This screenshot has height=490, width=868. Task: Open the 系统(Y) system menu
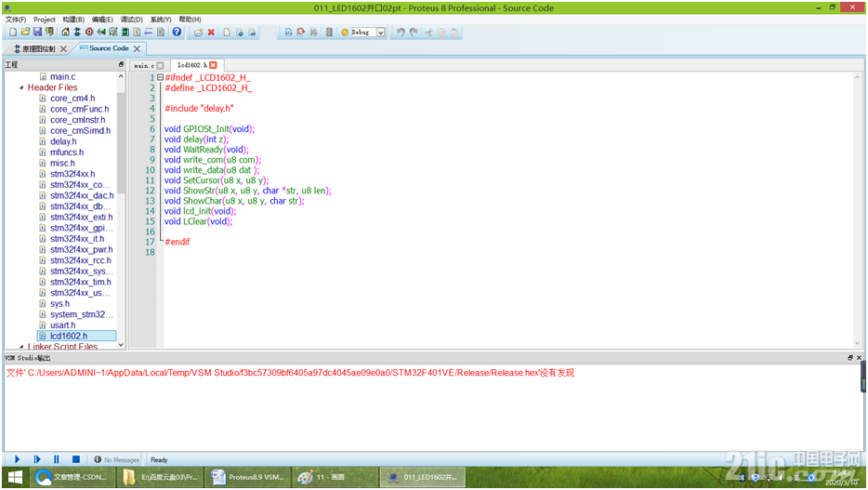point(161,20)
